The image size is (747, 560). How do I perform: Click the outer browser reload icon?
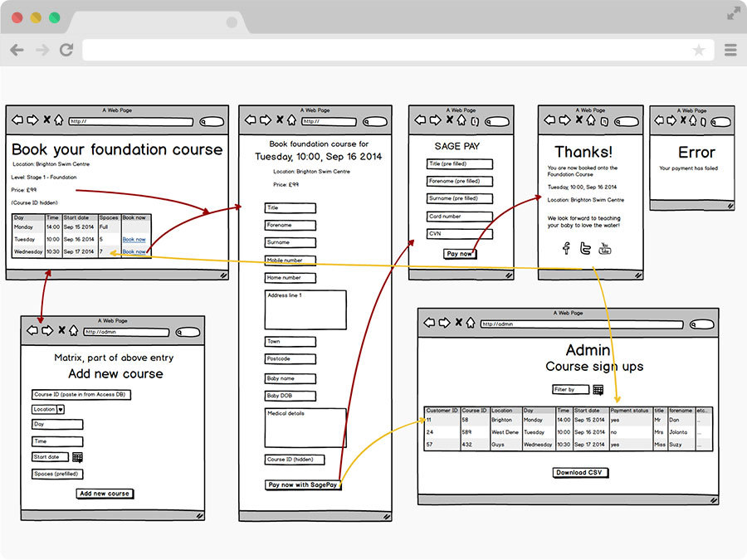click(x=66, y=51)
